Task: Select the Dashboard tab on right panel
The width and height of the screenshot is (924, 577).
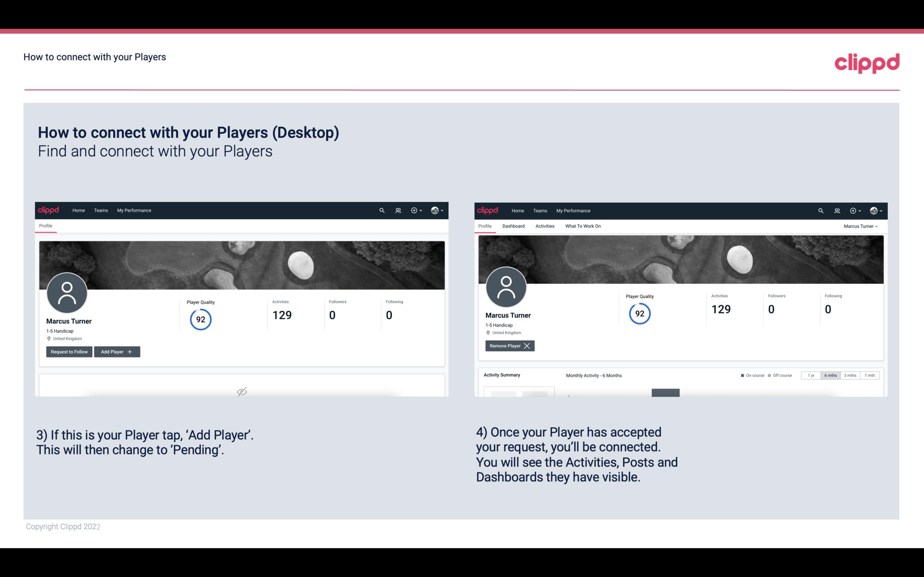Action: (x=512, y=226)
